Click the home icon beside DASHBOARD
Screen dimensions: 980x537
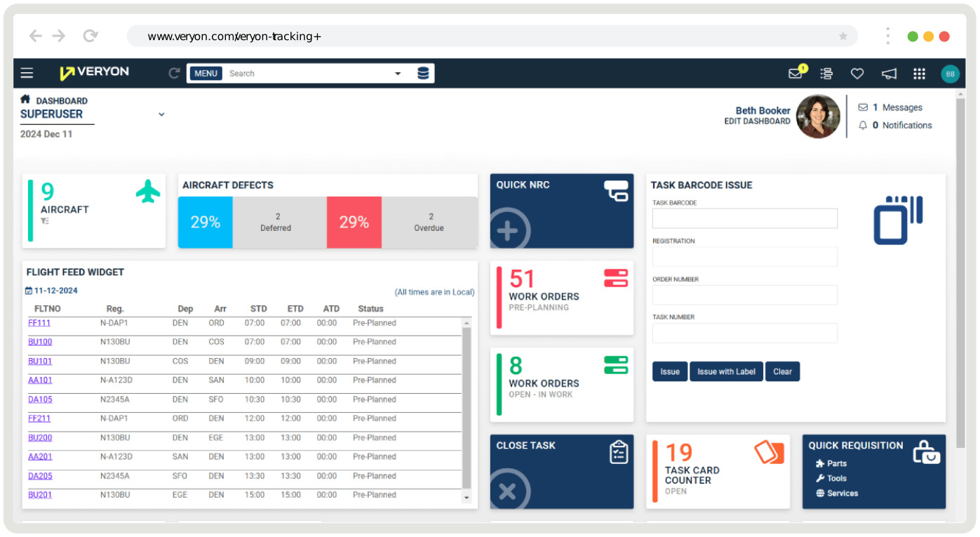tap(25, 100)
